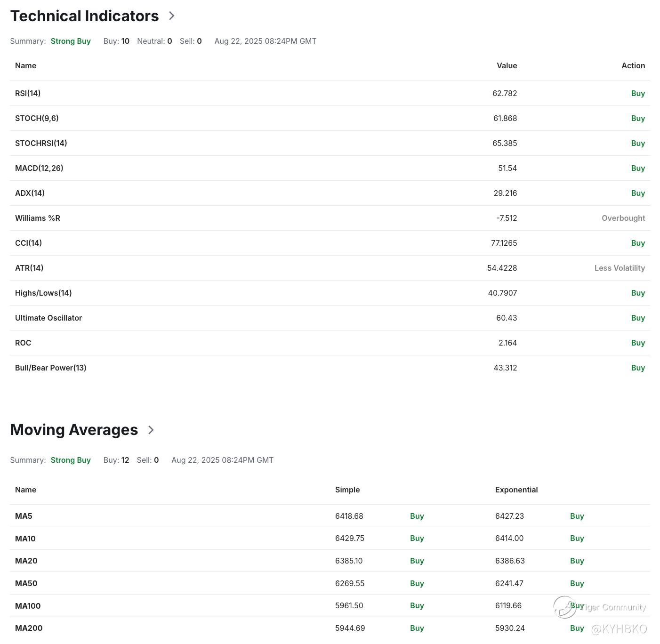
Task: Click the Williams %R indicator name
Action: (38, 218)
